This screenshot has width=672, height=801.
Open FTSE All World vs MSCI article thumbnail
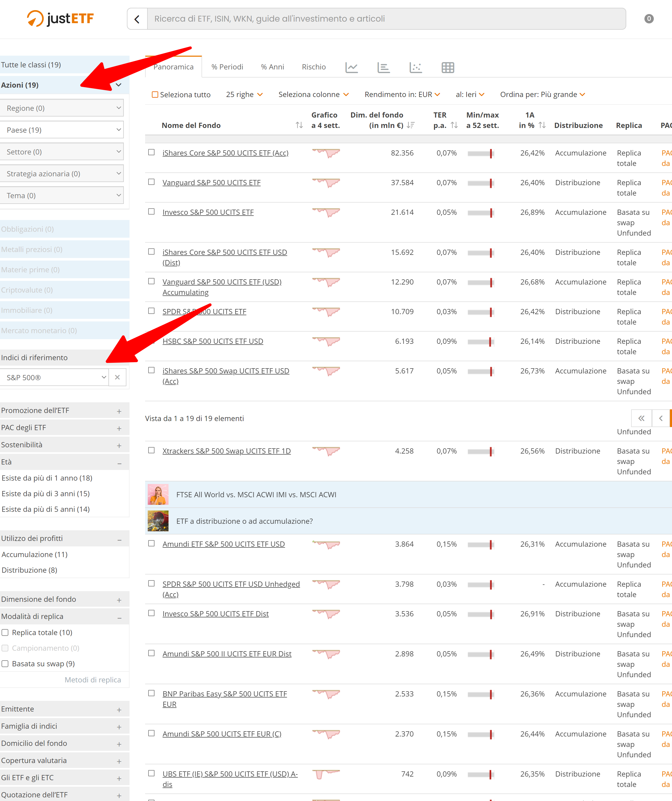pyautogui.click(x=158, y=494)
